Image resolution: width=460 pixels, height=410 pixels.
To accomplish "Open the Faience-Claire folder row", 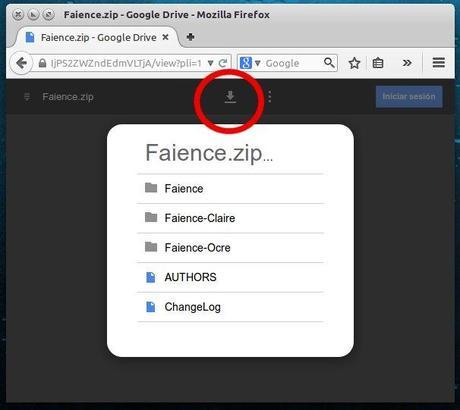I will (x=230, y=218).
